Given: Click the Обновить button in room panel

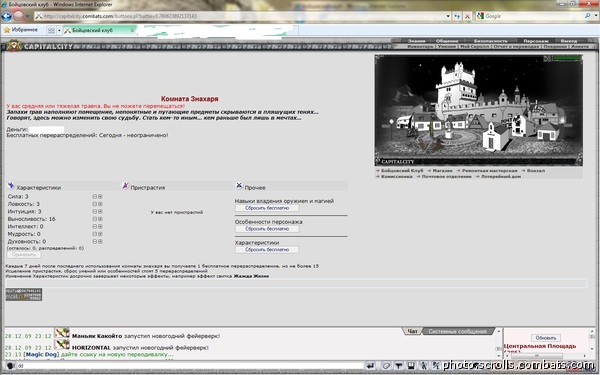Looking at the screenshot, I should pyautogui.click(x=546, y=338).
